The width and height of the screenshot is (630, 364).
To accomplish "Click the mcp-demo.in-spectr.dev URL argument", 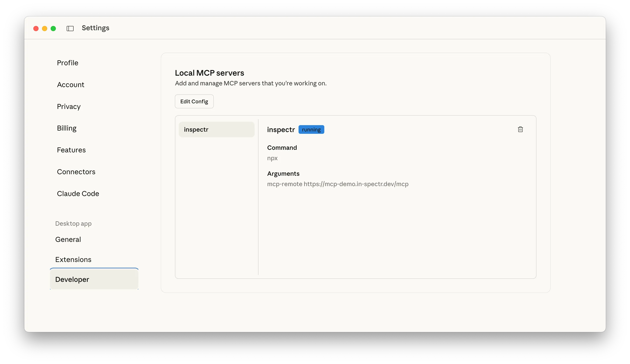I will tap(356, 184).
